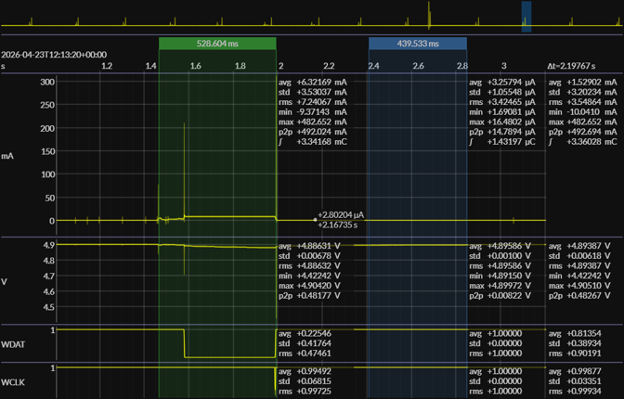Click the 4.9 tick on the voltage axis
Image resolution: width=624 pixels, height=400 pixels.
(x=49, y=245)
